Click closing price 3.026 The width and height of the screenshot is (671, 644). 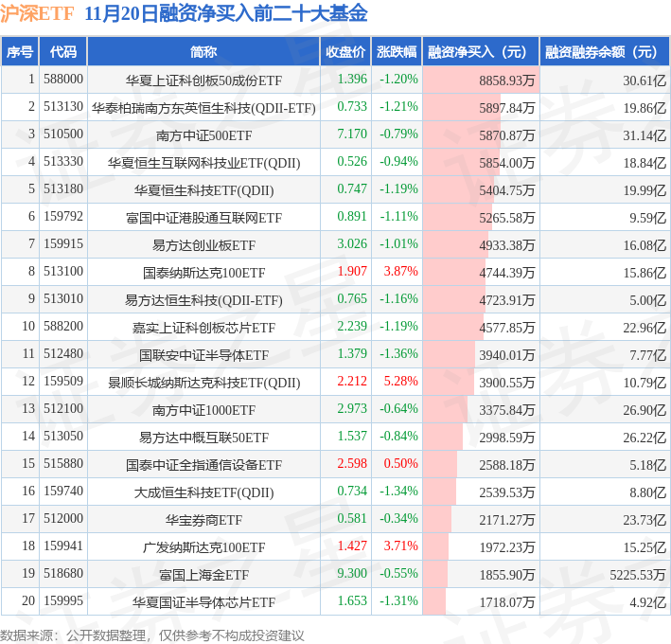352,243
